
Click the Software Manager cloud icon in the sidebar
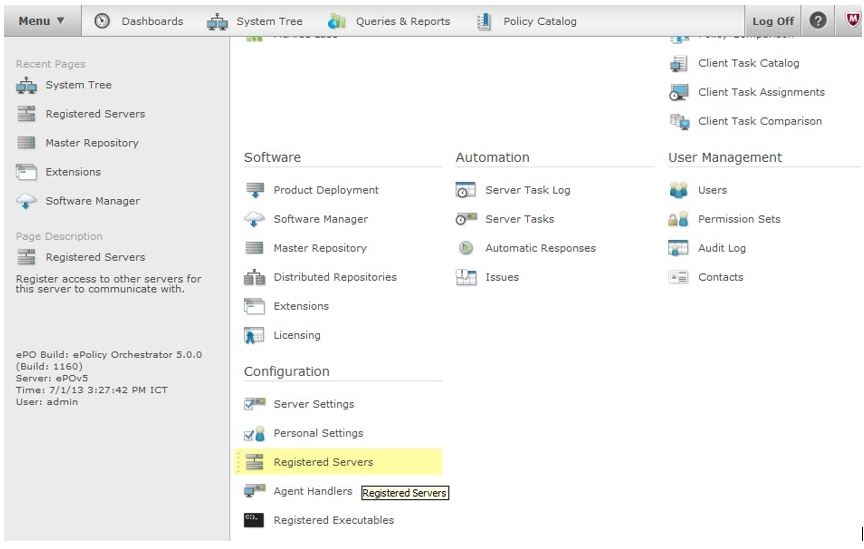tap(27, 201)
